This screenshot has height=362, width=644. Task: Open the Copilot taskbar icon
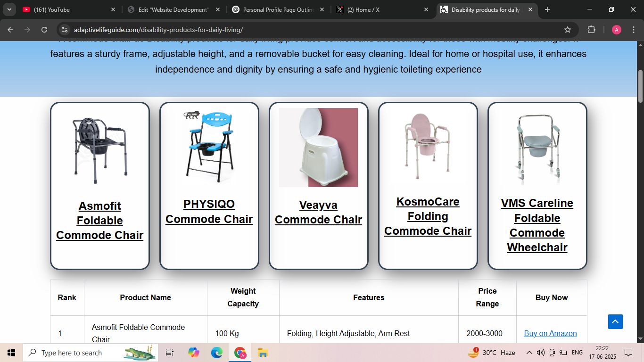click(193, 353)
